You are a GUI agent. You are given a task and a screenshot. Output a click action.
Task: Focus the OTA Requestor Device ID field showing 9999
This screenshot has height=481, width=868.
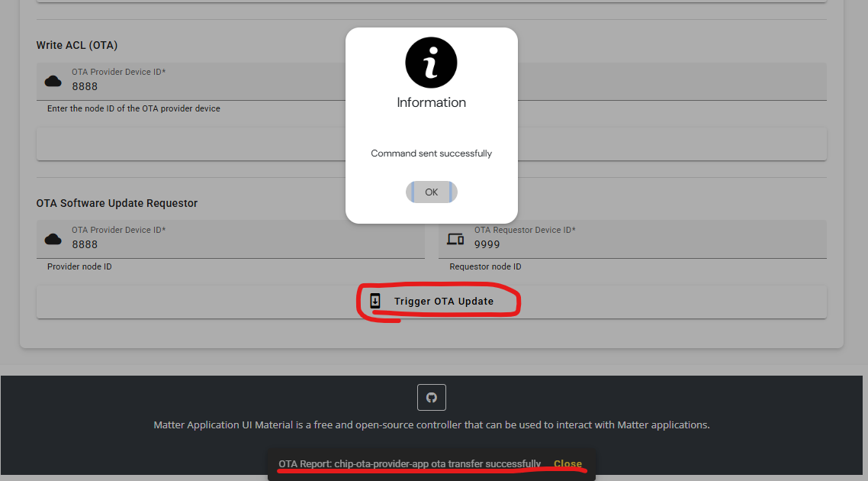click(x=632, y=240)
